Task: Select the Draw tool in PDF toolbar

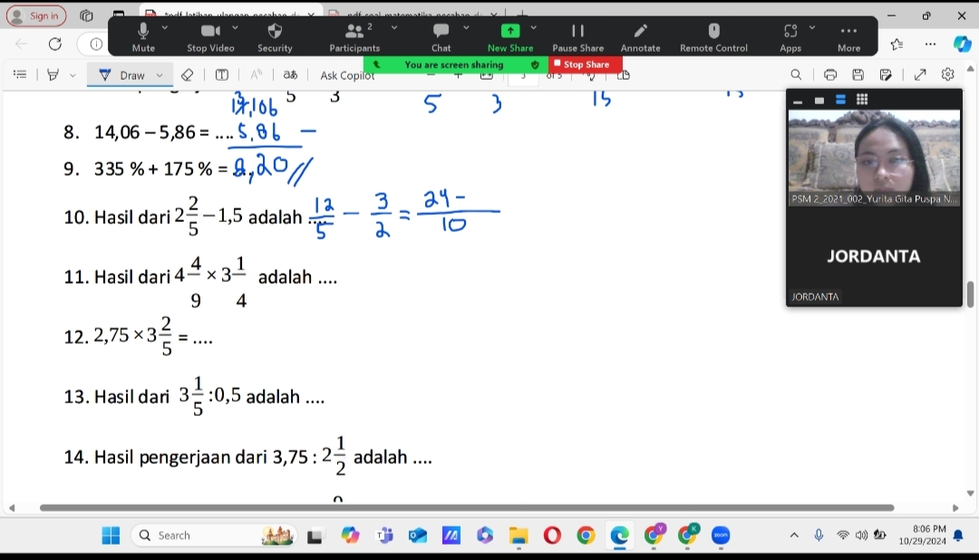Action: tap(122, 75)
